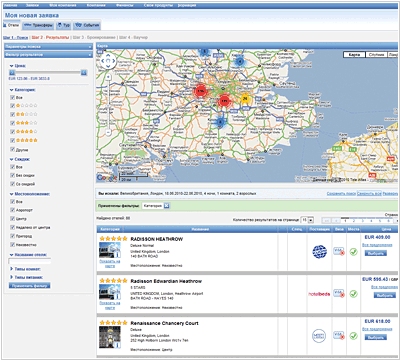Click the map pan control circle
This screenshot has height=360, width=400.
coord(108,61)
